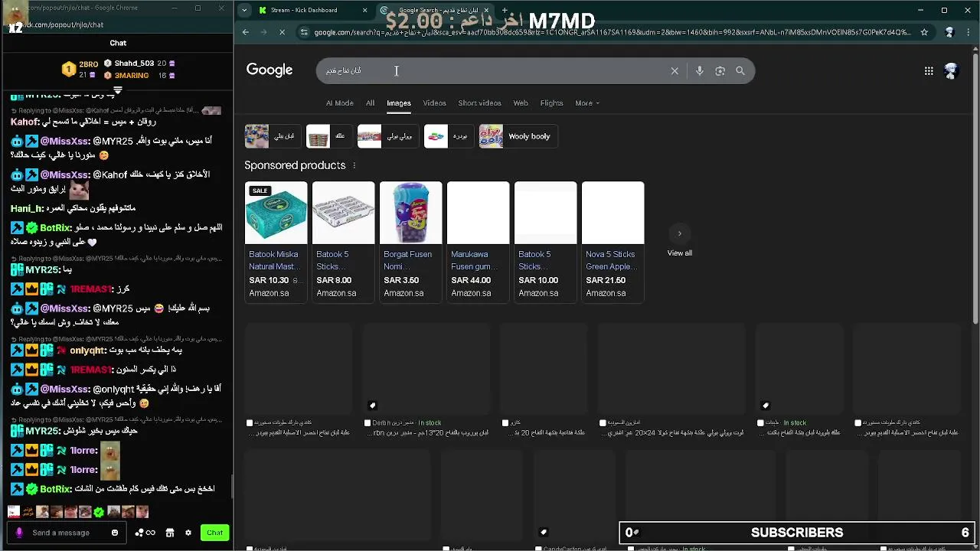The width and height of the screenshot is (980, 551).
Task: Click the magnifier search icon in search box
Action: click(740, 70)
